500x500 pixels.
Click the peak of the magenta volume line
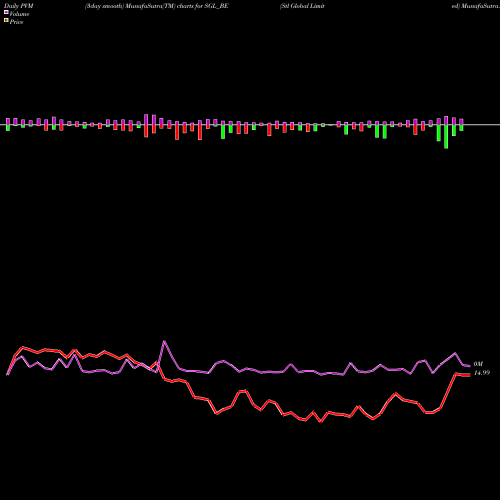tap(164, 341)
